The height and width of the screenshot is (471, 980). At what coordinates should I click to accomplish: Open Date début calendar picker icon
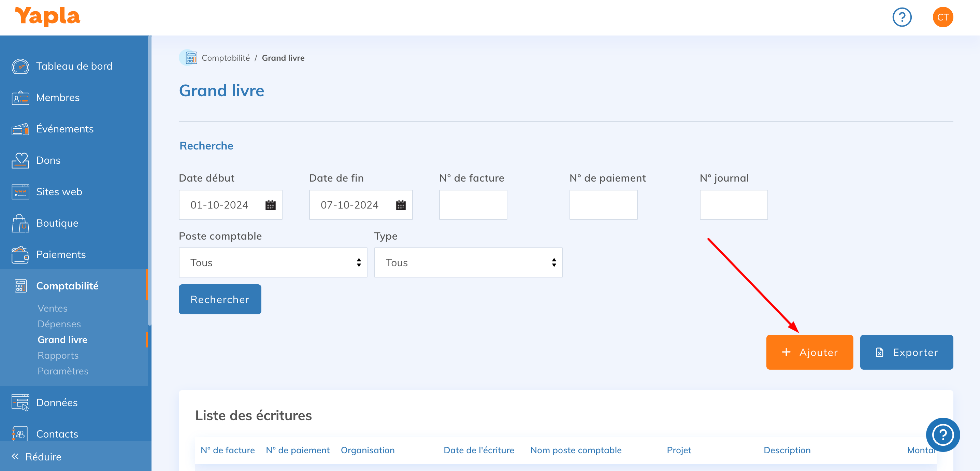point(270,205)
